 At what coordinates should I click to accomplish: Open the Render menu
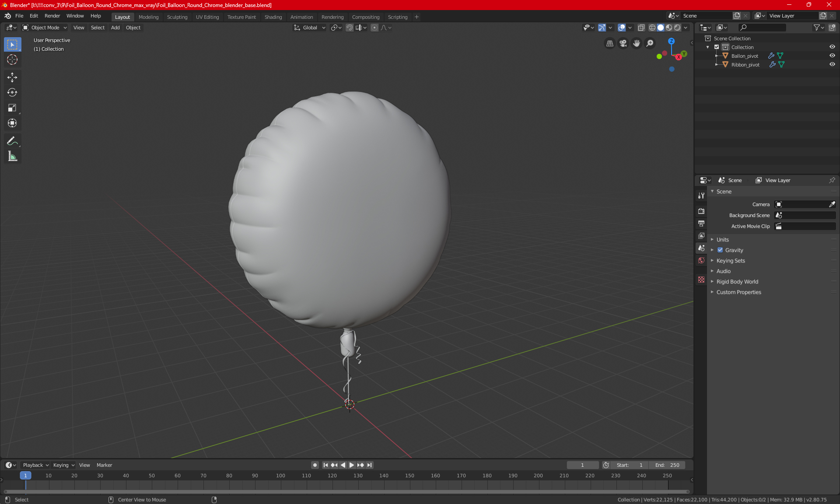[x=52, y=16]
